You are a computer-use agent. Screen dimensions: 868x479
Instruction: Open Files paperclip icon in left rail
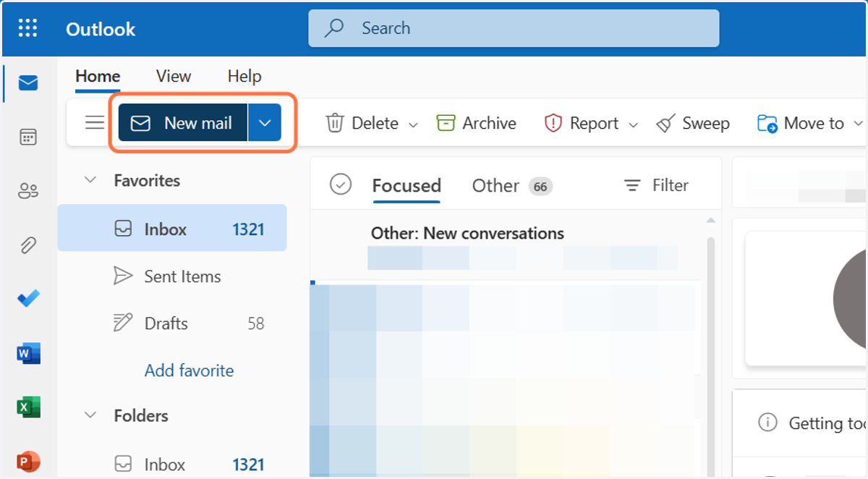(28, 245)
